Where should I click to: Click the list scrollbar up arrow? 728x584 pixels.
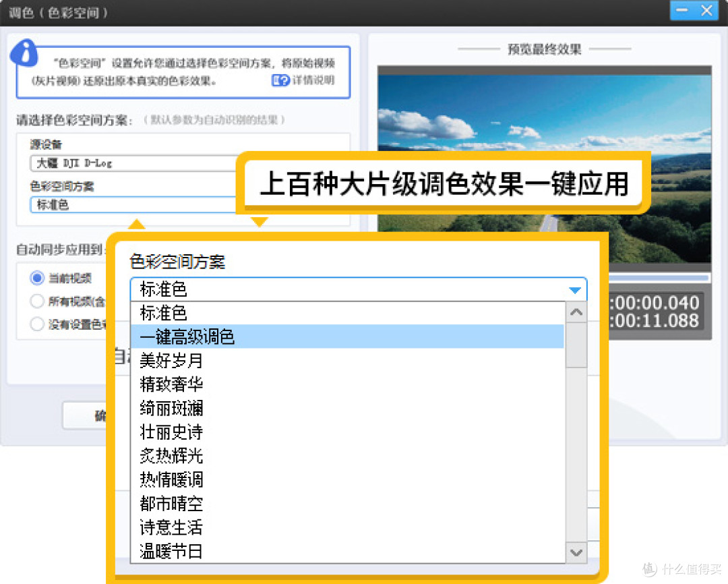pos(576,312)
